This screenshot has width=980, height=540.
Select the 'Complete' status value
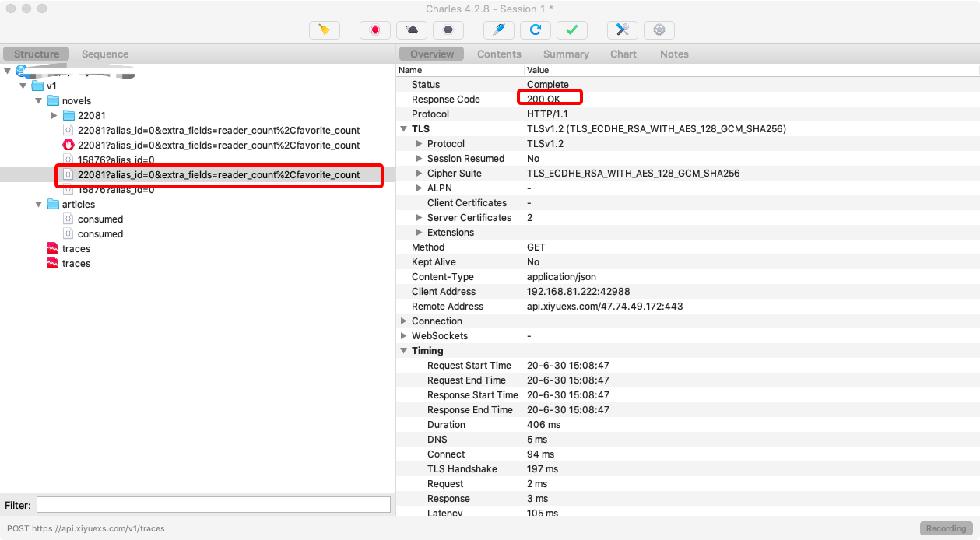(x=548, y=85)
